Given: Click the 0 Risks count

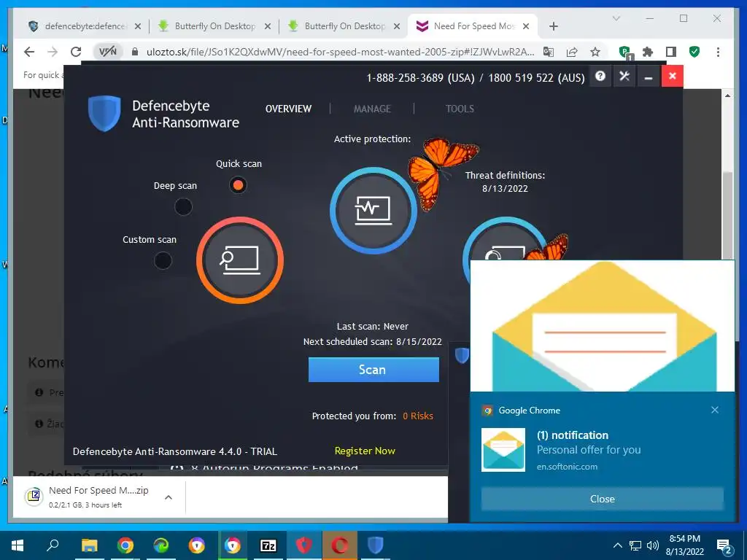Looking at the screenshot, I should pyautogui.click(x=418, y=416).
